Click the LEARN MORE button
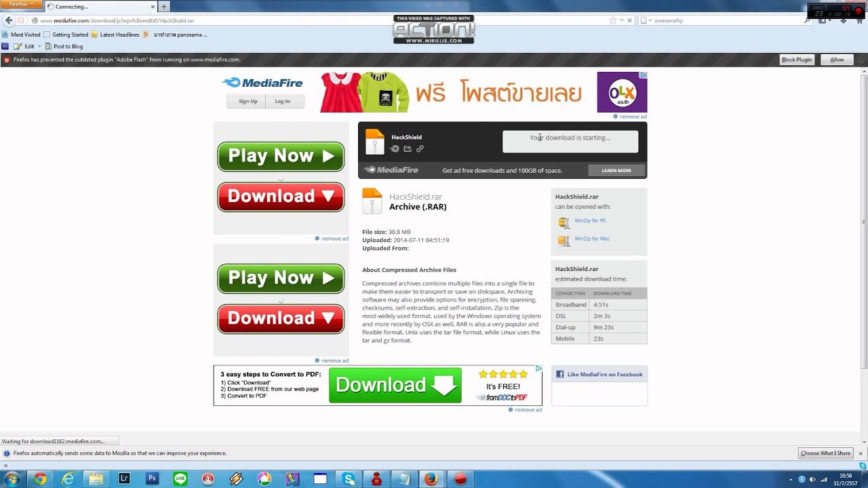868x488 pixels. tap(616, 170)
